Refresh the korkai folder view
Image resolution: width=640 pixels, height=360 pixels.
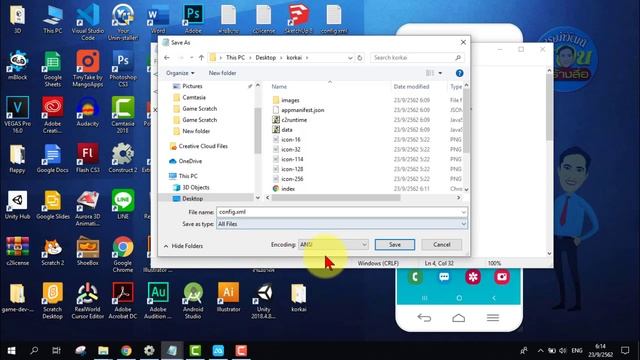click(360, 58)
